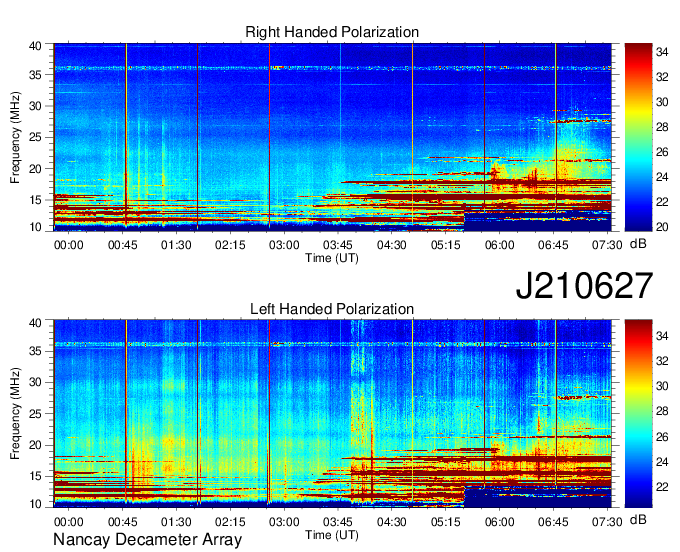Click the left-handed polarization spectrogram image
Screen dimensions: 680x552
click(332, 414)
